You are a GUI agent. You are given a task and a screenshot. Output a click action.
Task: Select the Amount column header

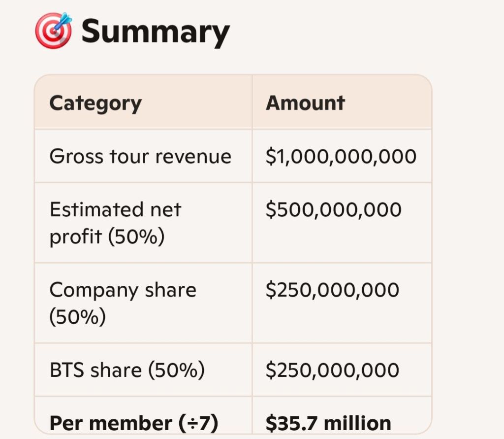coord(305,103)
